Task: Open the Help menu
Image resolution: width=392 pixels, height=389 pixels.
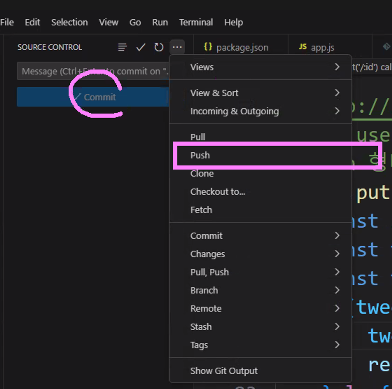Action: click(x=234, y=22)
